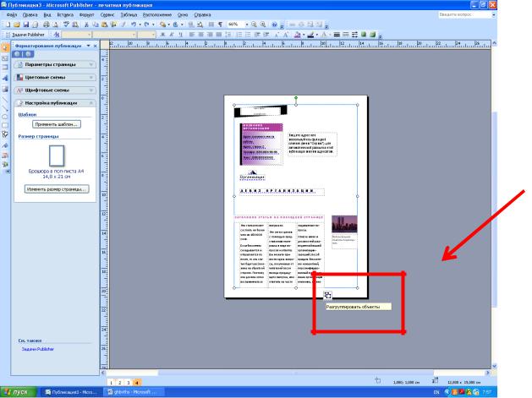Select the Insert Table tool in the objects bar

[x=5, y=68]
